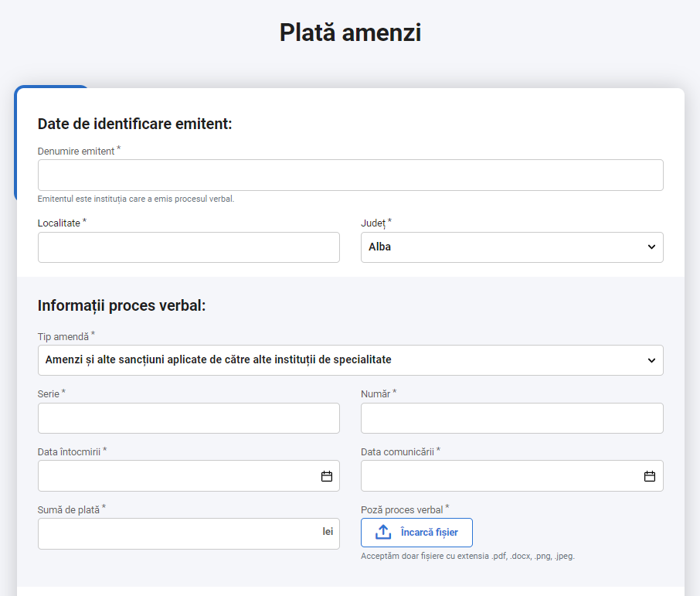
Task: Click the upload arrow icon
Action: point(383,532)
